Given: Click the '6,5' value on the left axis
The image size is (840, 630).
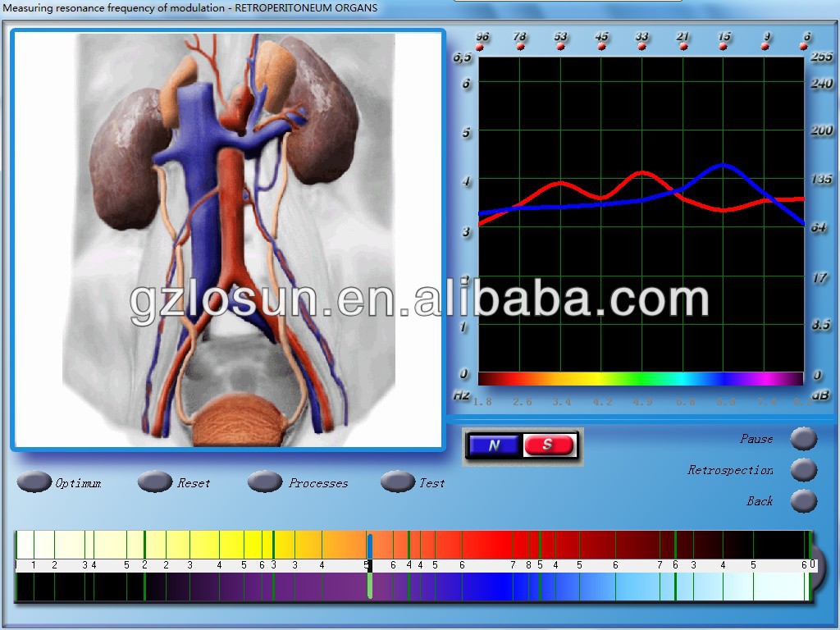Looking at the screenshot, I should (463, 57).
